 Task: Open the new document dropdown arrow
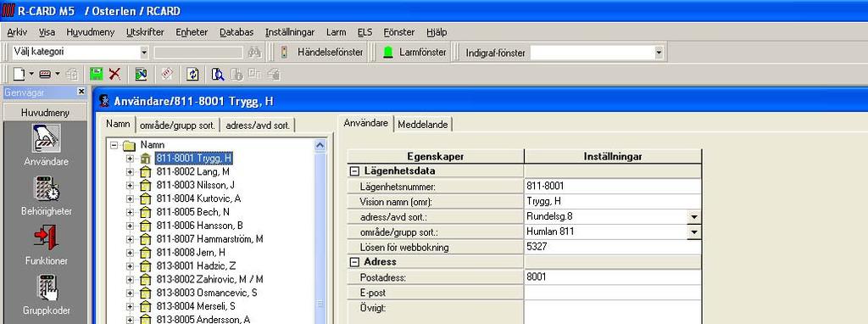tap(31, 74)
